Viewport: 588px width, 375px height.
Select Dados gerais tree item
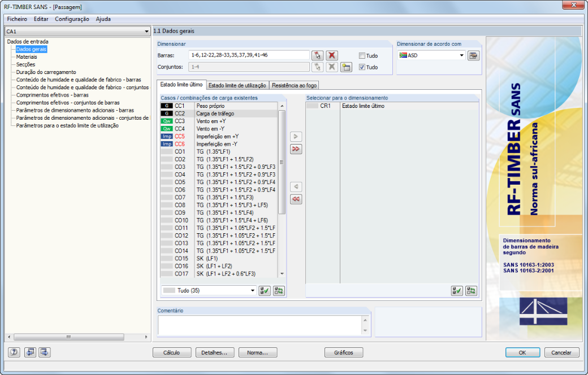(31, 49)
